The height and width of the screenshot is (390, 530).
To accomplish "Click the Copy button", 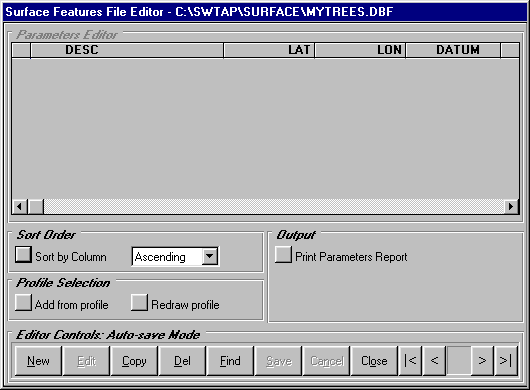I will (134, 361).
